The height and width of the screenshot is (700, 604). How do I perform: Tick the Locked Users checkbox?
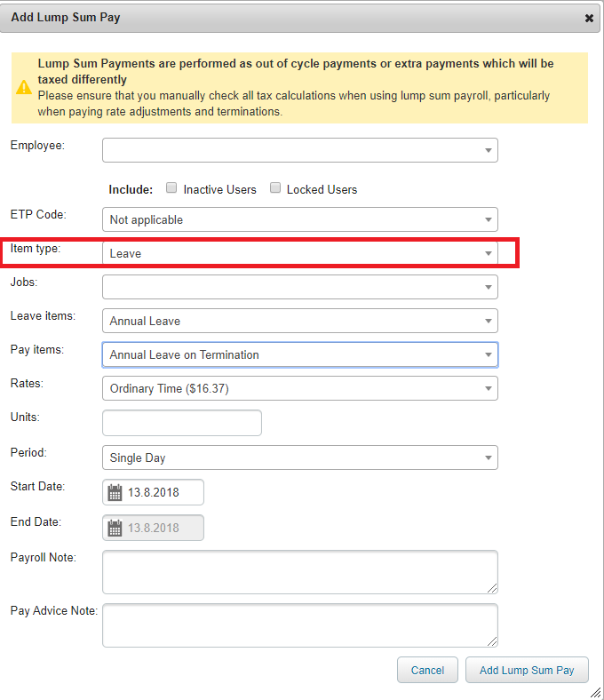pos(275,188)
